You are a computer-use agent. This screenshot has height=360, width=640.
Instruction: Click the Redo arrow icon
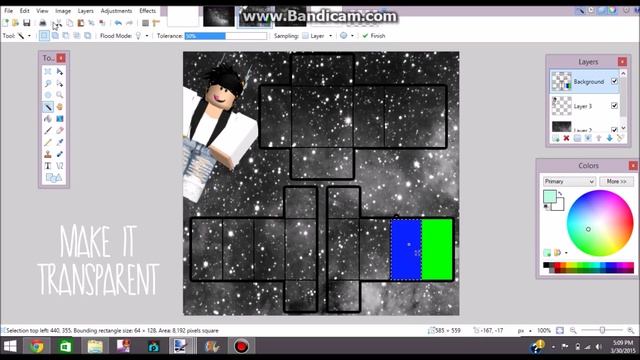tap(129, 23)
